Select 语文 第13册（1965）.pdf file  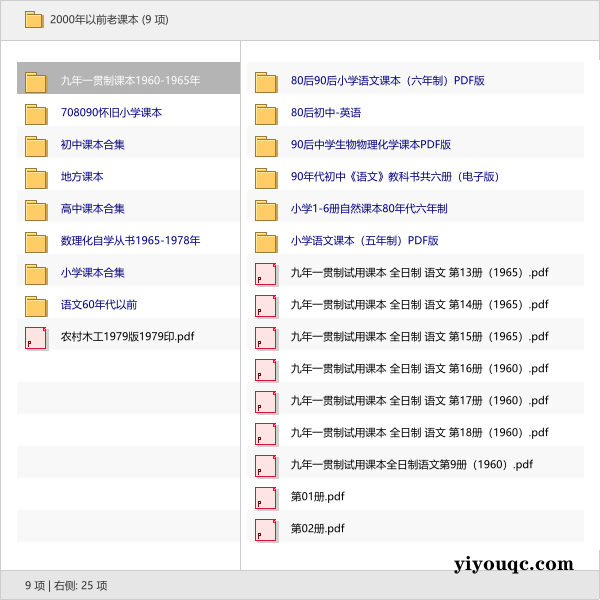pos(419,272)
